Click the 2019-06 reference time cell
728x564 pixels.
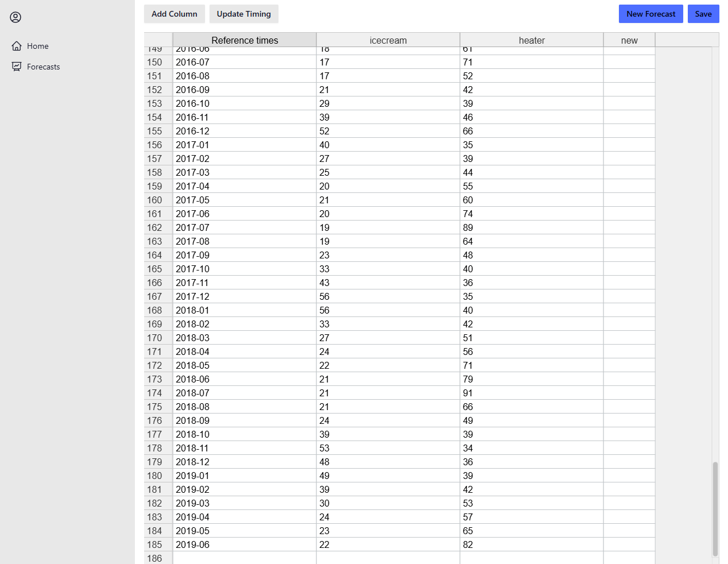click(245, 544)
